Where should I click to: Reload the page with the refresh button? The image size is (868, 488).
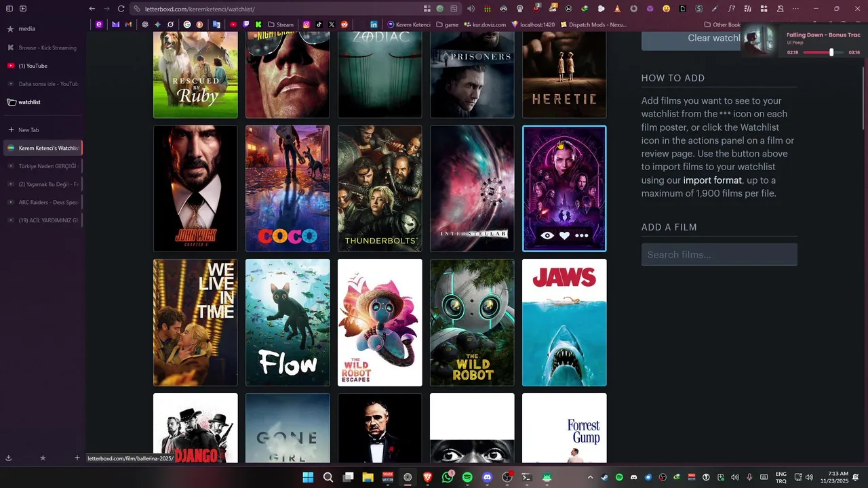point(121,9)
